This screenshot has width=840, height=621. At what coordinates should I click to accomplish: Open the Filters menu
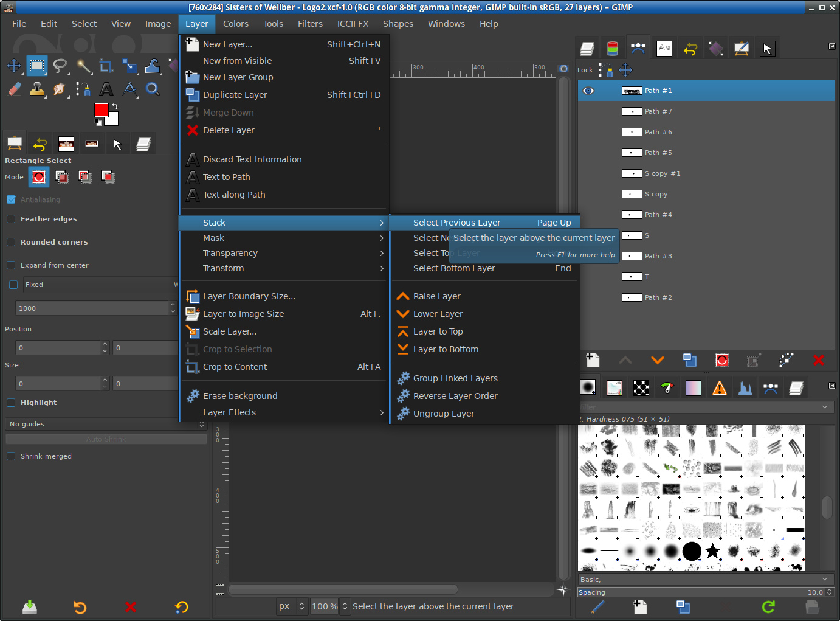(310, 24)
